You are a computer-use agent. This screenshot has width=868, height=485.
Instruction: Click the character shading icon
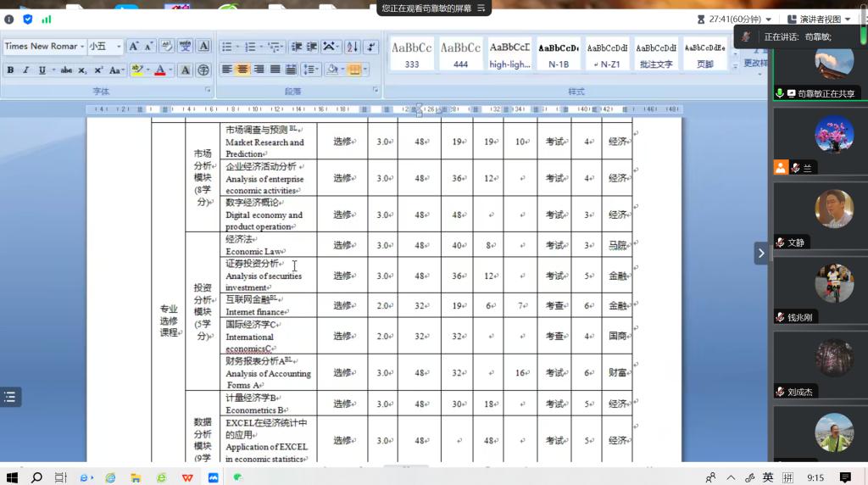click(185, 70)
